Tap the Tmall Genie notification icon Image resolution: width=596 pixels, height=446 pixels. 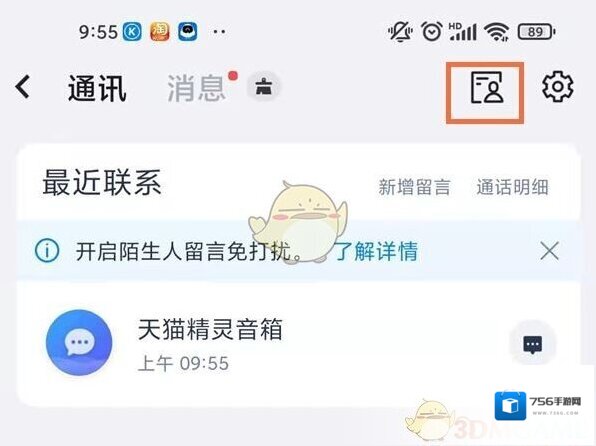coord(188,31)
